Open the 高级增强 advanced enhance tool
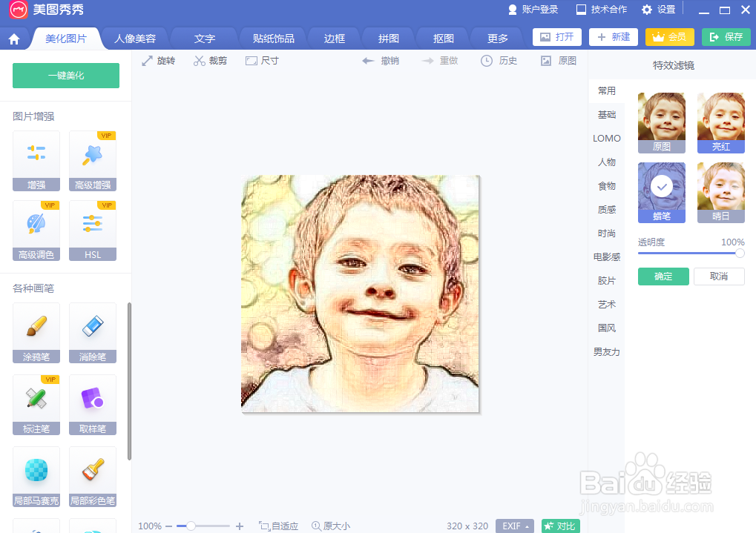The image size is (756, 533). pyautogui.click(x=93, y=161)
